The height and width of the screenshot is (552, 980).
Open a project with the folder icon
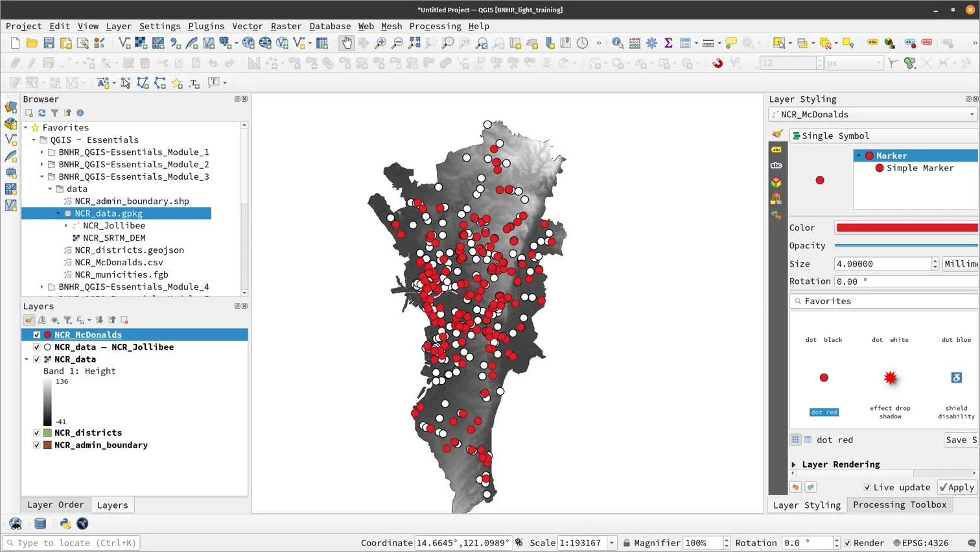(32, 43)
